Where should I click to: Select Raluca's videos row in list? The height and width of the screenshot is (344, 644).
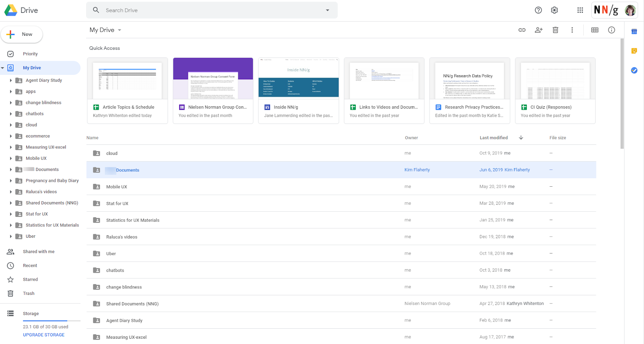341,237
